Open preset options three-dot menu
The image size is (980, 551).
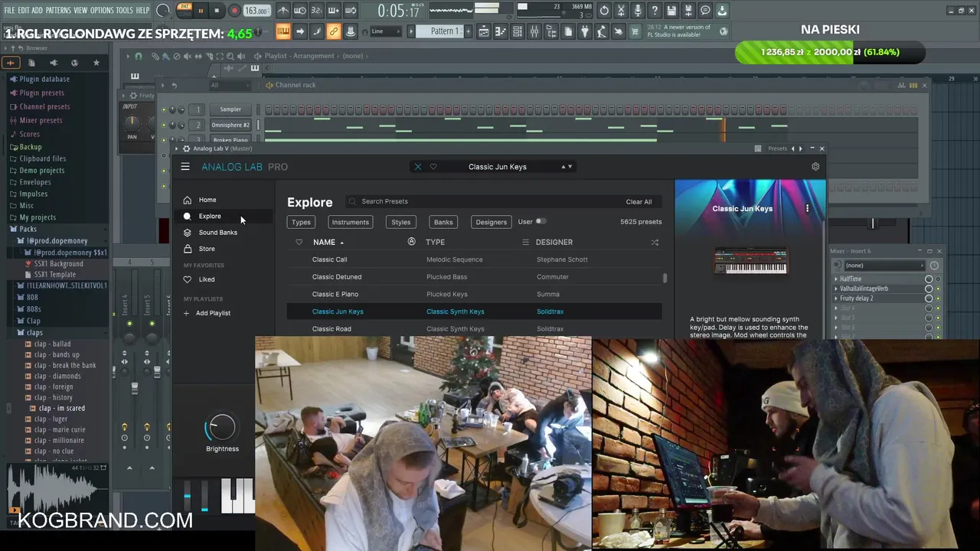[807, 208]
